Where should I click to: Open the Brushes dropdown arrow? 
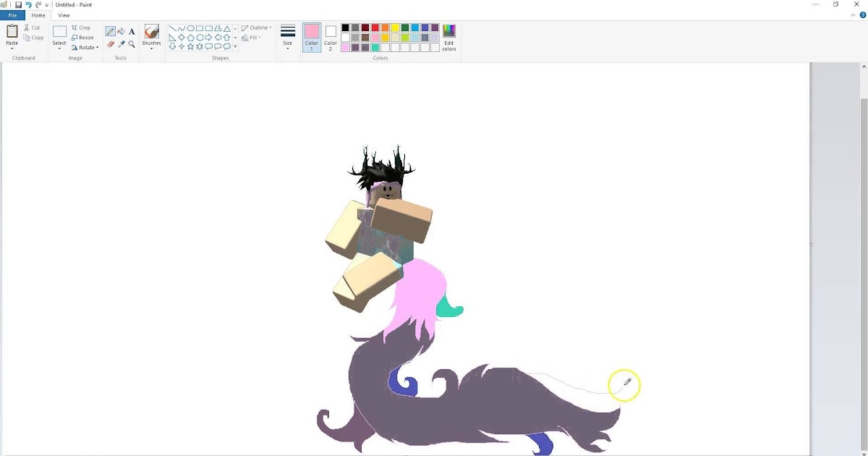[x=152, y=48]
